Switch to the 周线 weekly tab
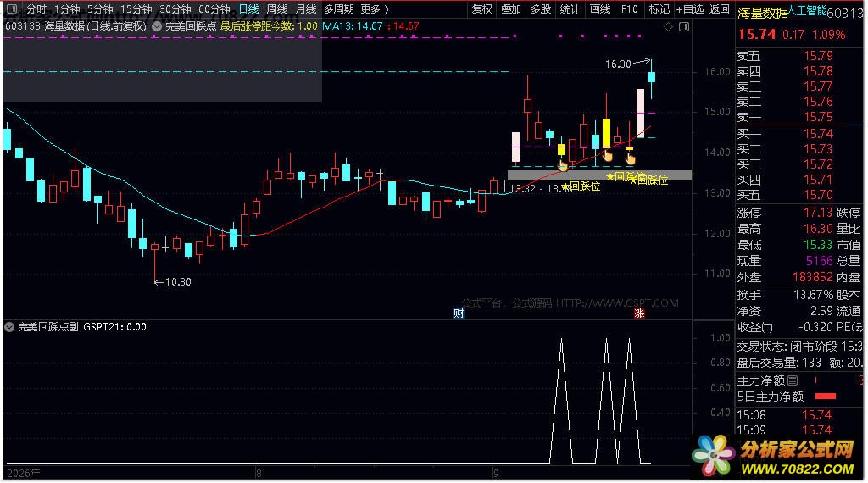This screenshot has width=868, height=483. (277, 8)
